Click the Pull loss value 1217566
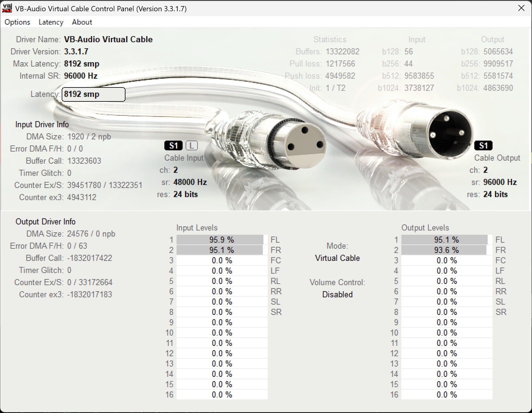The image size is (532, 413). [341, 64]
